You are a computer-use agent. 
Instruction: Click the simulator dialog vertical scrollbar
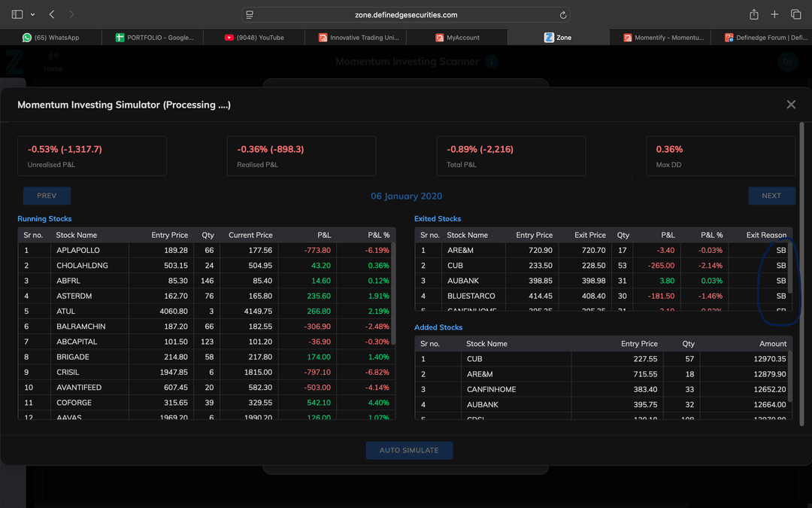tap(801, 274)
